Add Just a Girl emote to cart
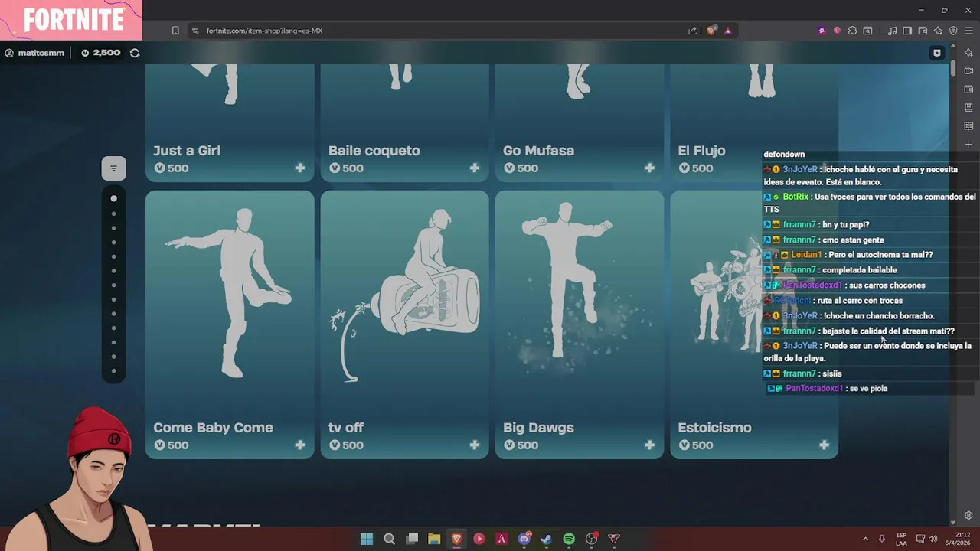Image resolution: width=980 pixels, height=551 pixels. [x=300, y=168]
